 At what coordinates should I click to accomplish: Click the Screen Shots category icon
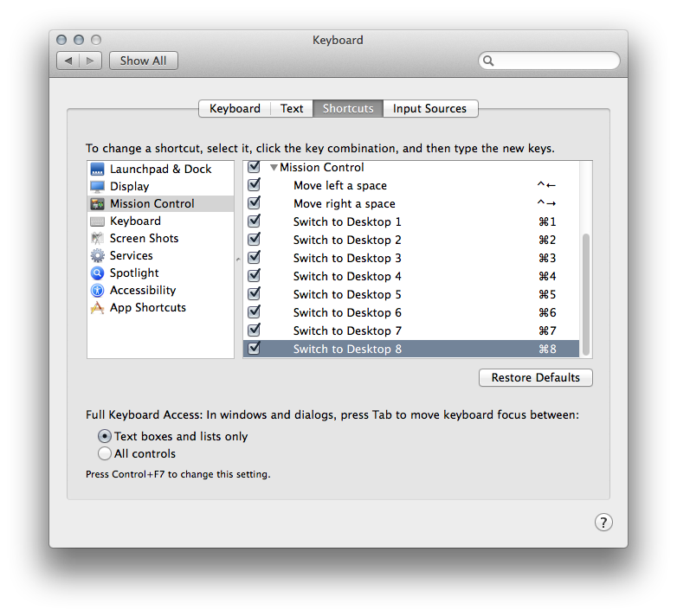(x=97, y=238)
